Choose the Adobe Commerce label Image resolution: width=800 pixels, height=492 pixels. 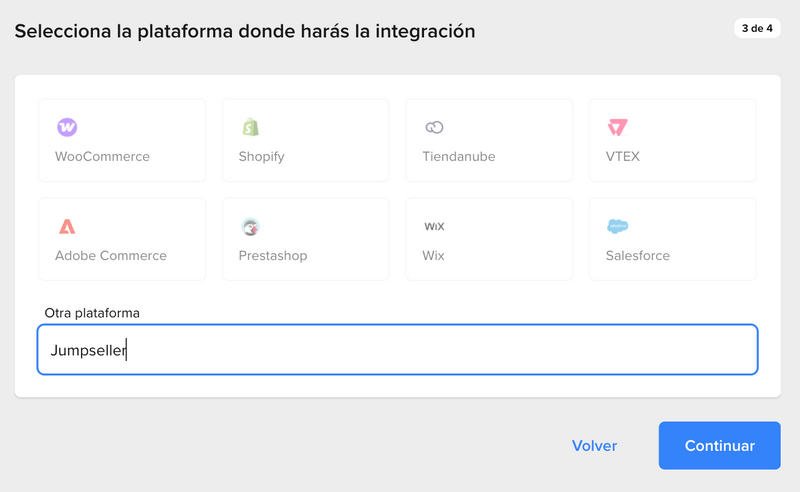coord(111,256)
